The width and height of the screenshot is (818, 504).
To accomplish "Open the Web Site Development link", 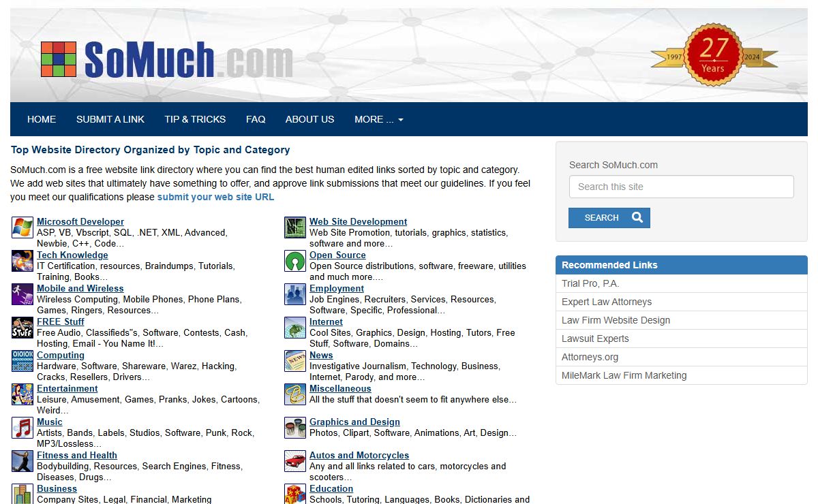I will 359,221.
